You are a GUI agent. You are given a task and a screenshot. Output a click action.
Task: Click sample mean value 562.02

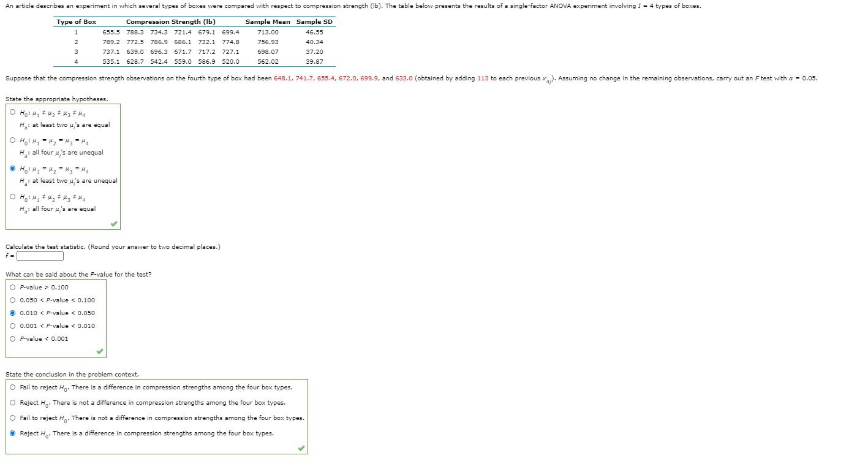(268, 61)
